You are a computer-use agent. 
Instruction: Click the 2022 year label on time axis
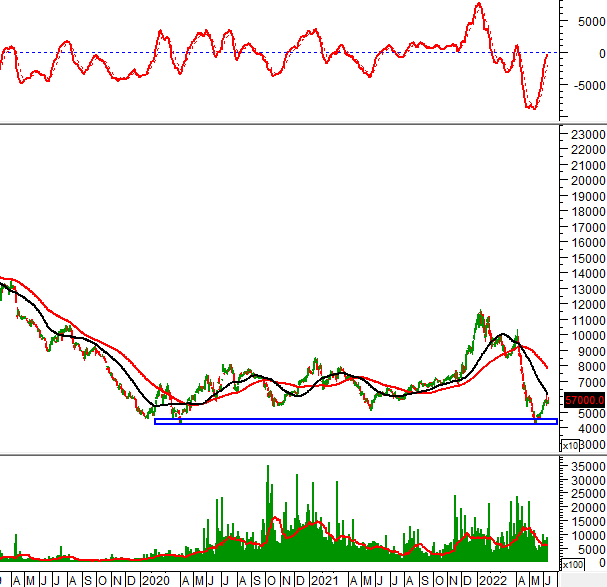(x=491, y=580)
